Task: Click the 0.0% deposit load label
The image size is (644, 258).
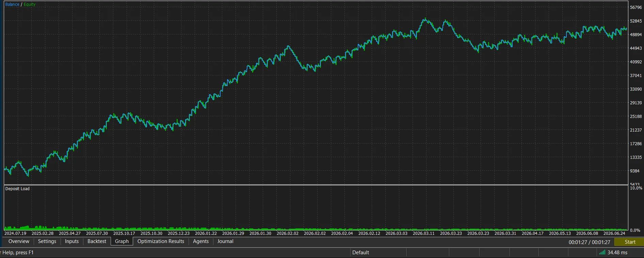Action: pyautogui.click(x=635, y=230)
